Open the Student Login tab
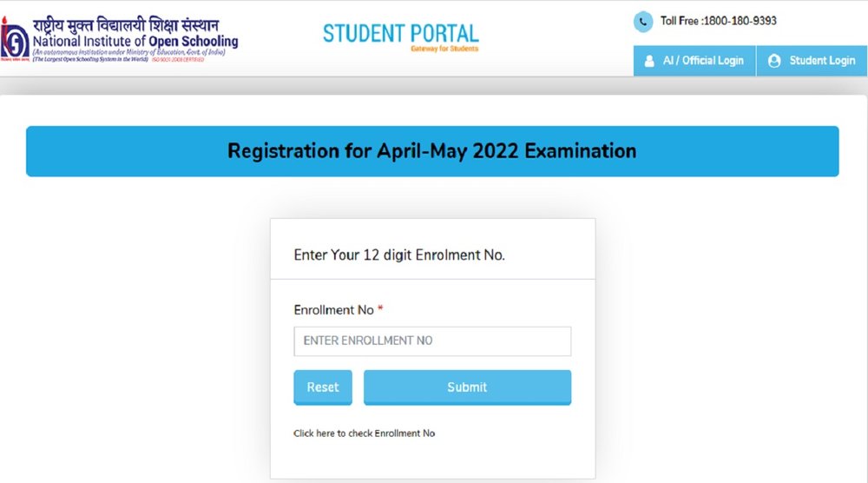 812,61
